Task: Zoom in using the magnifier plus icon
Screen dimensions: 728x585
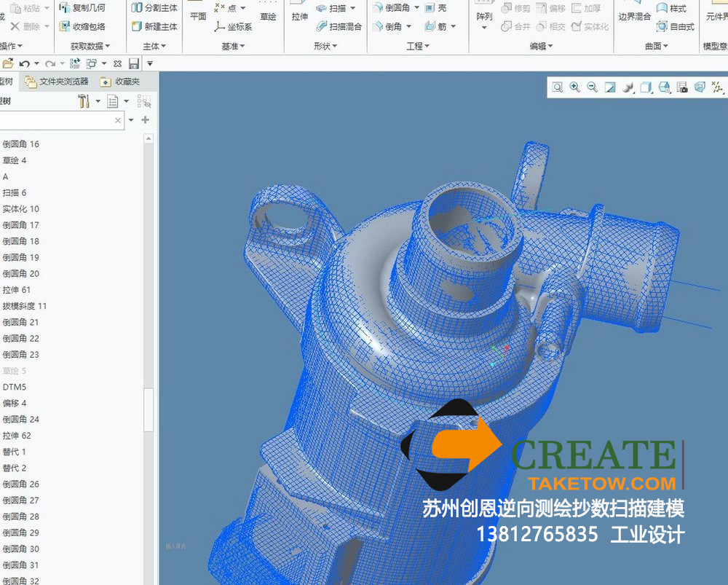Action: 574,87
